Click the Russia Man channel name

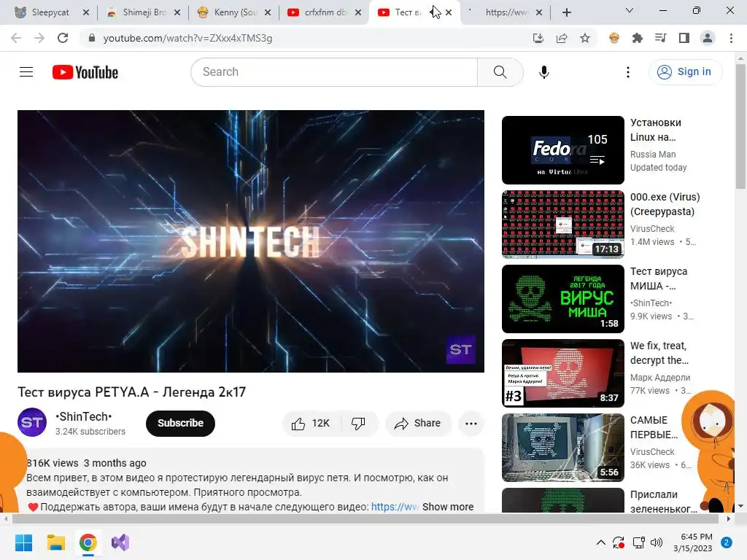tap(653, 155)
